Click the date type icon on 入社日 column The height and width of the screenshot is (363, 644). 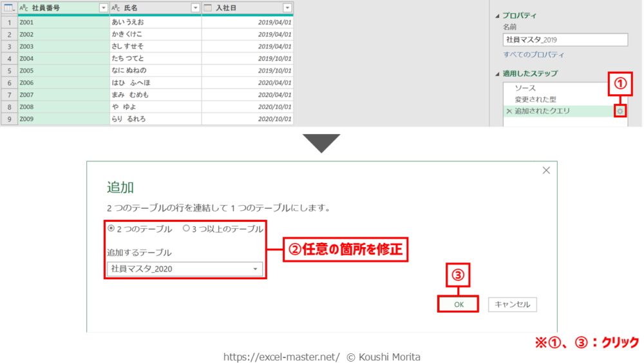(208, 8)
